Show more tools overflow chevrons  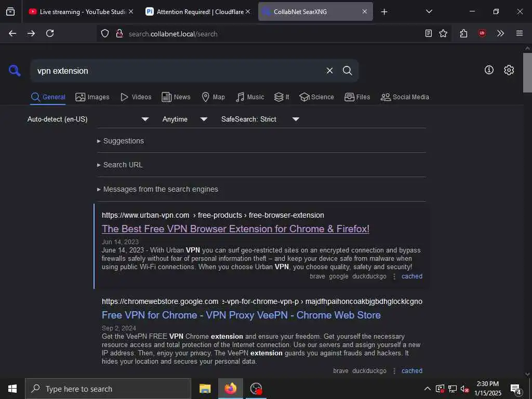500,33
